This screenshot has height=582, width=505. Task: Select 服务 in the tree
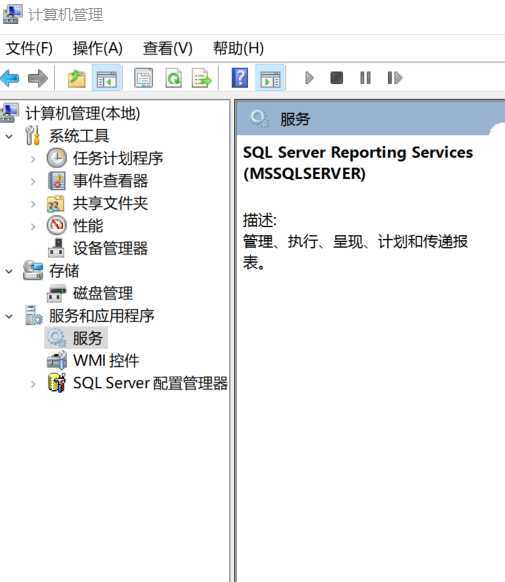pyautogui.click(x=88, y=338)
